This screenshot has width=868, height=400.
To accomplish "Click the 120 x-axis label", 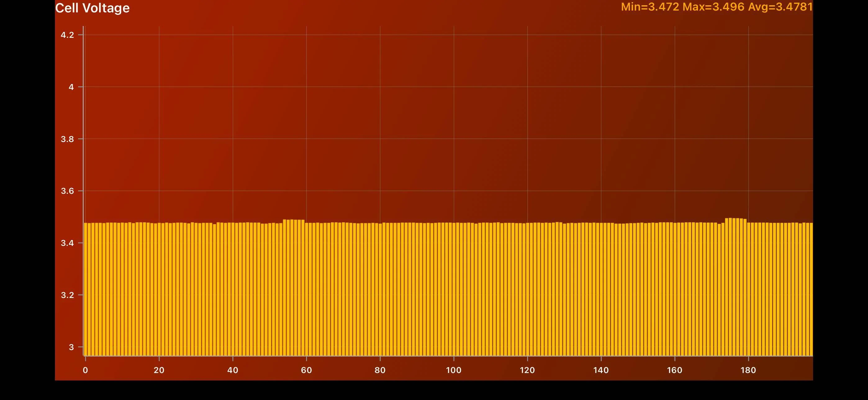I will pyautogui.click(x=527, y=370).
